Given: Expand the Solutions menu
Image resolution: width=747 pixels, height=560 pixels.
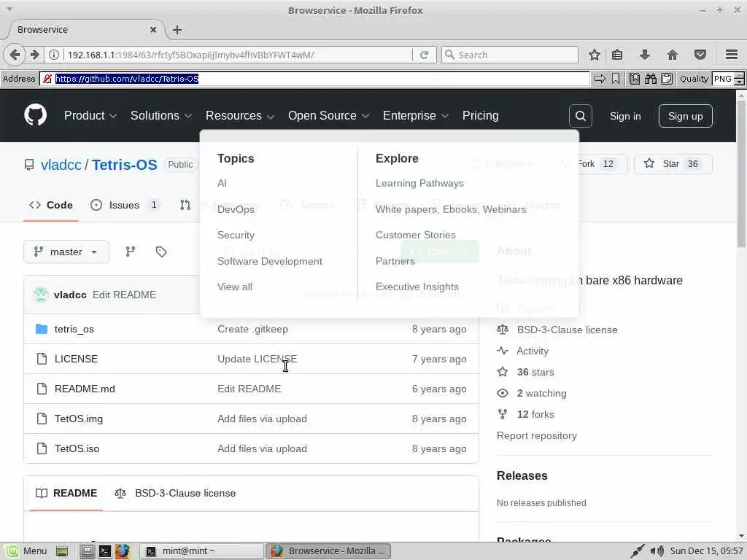Looking at the screenshot, I should pos(161,116).
